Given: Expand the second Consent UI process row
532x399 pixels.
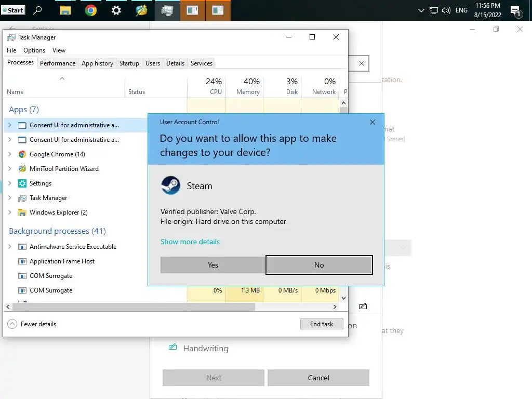Looking at the screenshot, I should 9,140.
